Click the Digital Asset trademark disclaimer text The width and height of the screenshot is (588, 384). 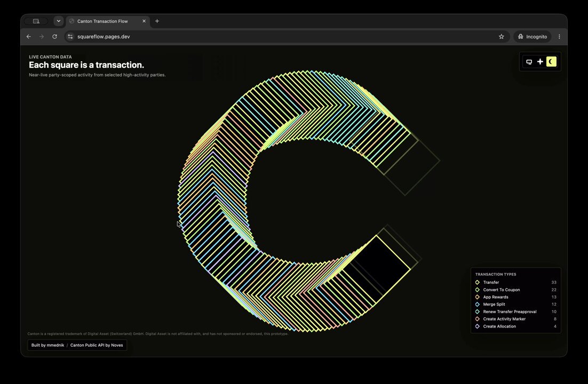coord(158,334)
